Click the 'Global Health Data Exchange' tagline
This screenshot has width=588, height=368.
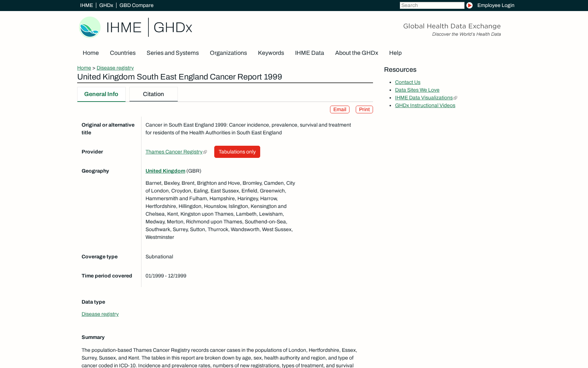coord(452,26)
